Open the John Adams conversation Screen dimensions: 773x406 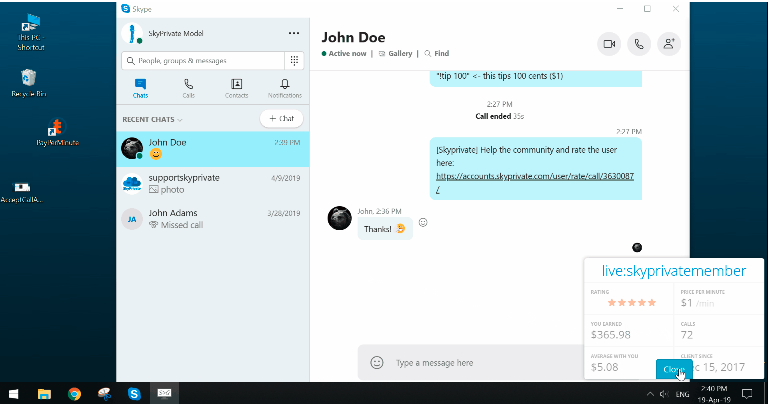point(213,219)
